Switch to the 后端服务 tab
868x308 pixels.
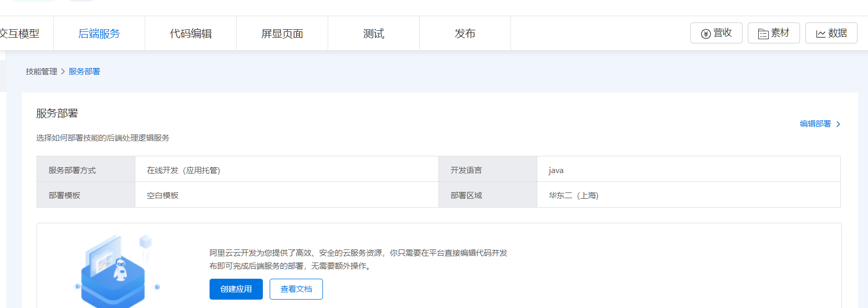(99, 33)
